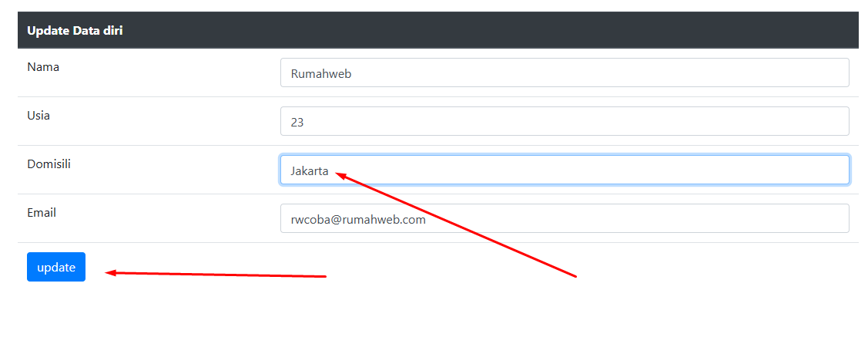Screen dimensions: 868x344
Task: Click the Usia field label
Action: pyautogui.click(x=39, y=116)
